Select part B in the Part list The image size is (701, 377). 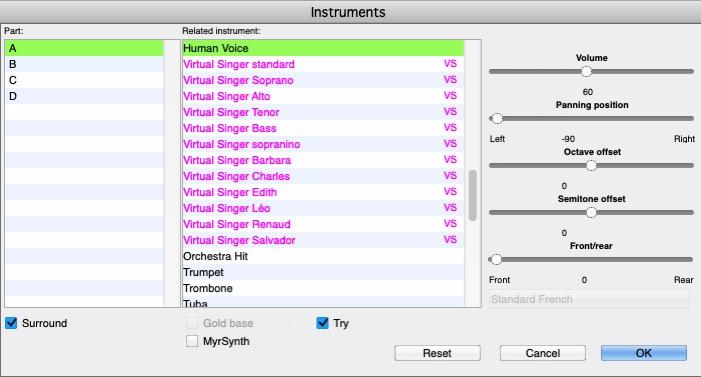click(x=84, y=64)
